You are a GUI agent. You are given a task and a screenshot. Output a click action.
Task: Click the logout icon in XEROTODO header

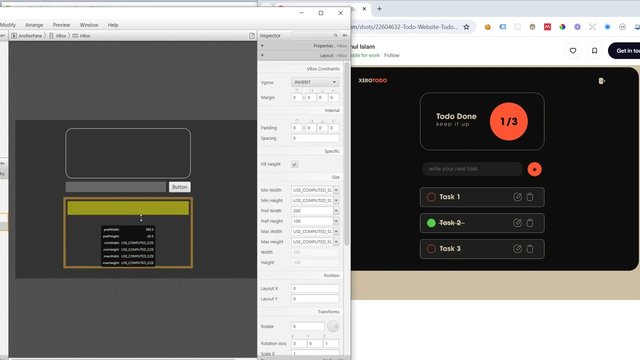(x=602, y=81)
